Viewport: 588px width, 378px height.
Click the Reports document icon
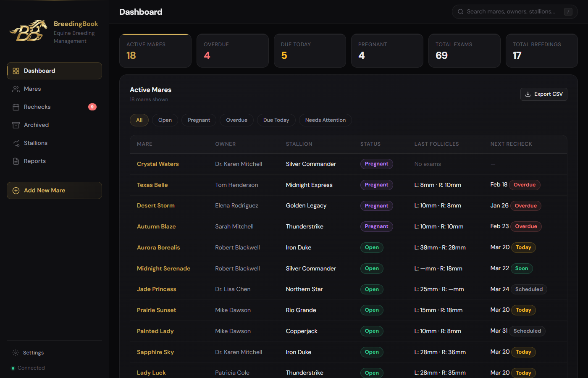pos(16,161)
